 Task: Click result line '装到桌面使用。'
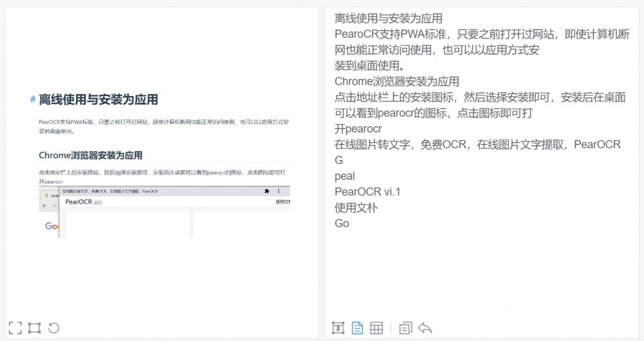pos(370,66)
